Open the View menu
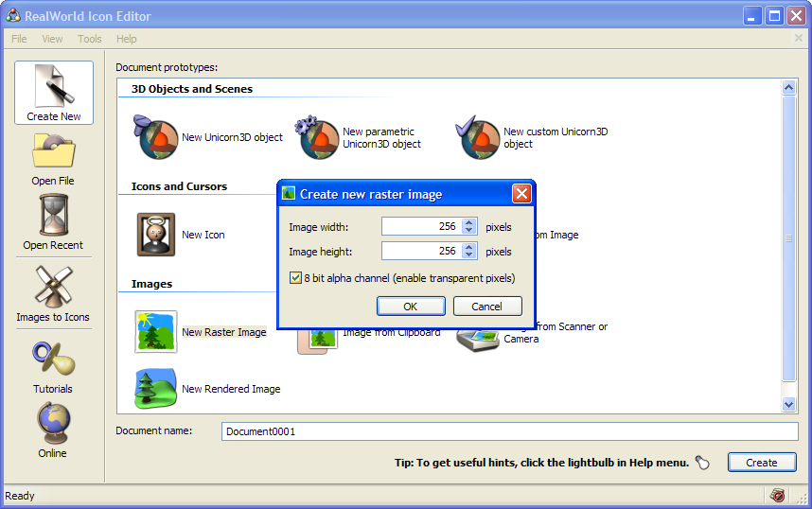Image resolution: width=812 pixels, height=509 pixels. (x=52, y=39)
